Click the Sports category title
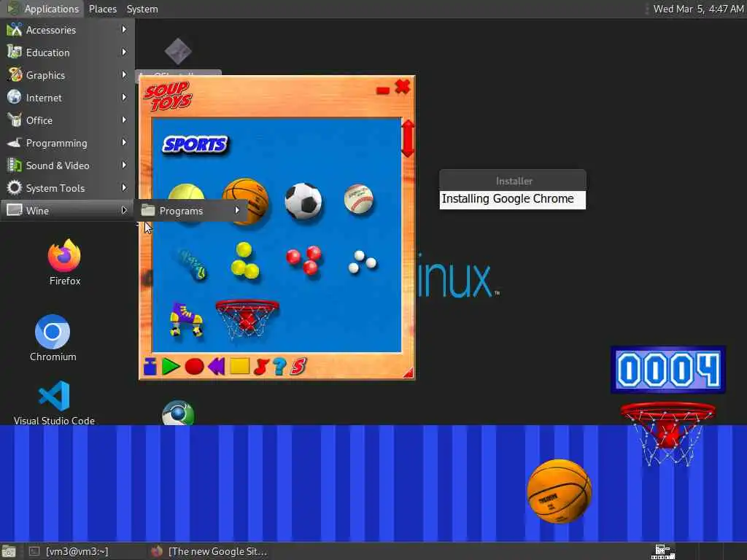 pyautogui.click(x=196, y=144)
